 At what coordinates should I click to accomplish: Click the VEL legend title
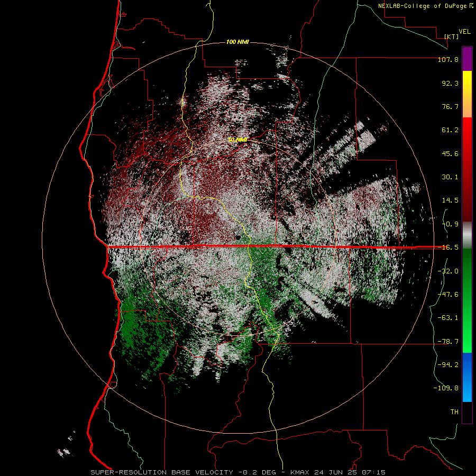tap(464, 31)
